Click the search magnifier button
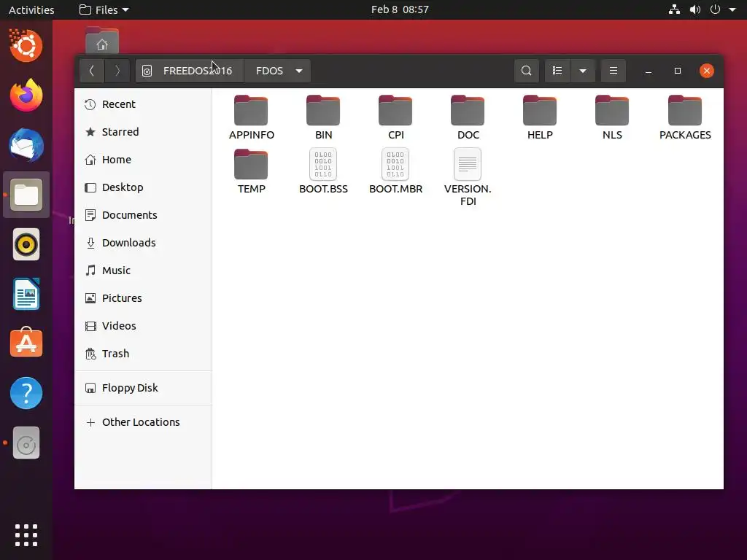The image size is (747, 560). click(527, 71)
